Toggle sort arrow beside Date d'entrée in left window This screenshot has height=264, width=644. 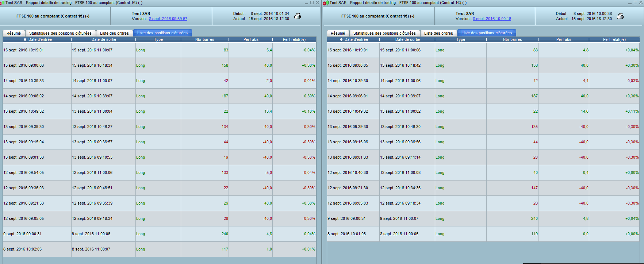(25, 39)
